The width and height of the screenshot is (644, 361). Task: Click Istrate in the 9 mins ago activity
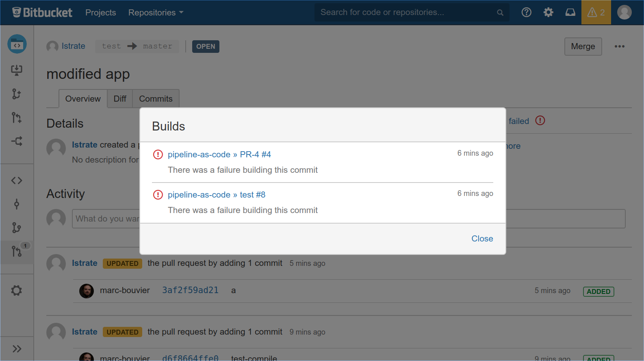(85, 332)
